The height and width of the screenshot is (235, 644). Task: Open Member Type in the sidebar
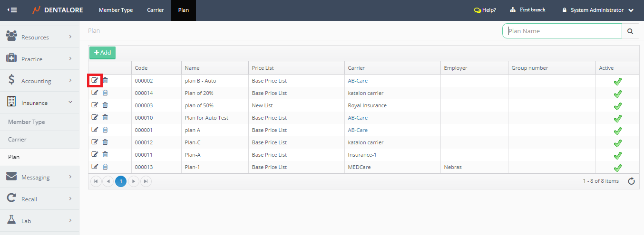[27, 122]
